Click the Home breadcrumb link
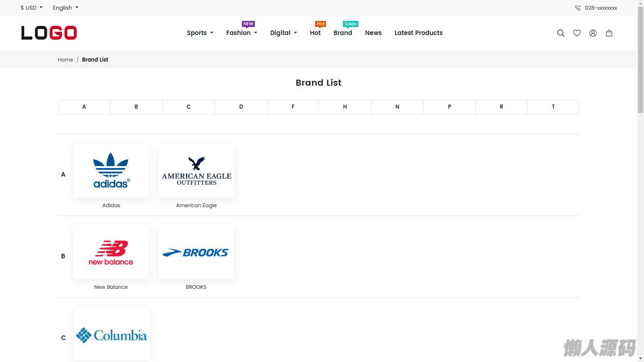 (65, 60)
